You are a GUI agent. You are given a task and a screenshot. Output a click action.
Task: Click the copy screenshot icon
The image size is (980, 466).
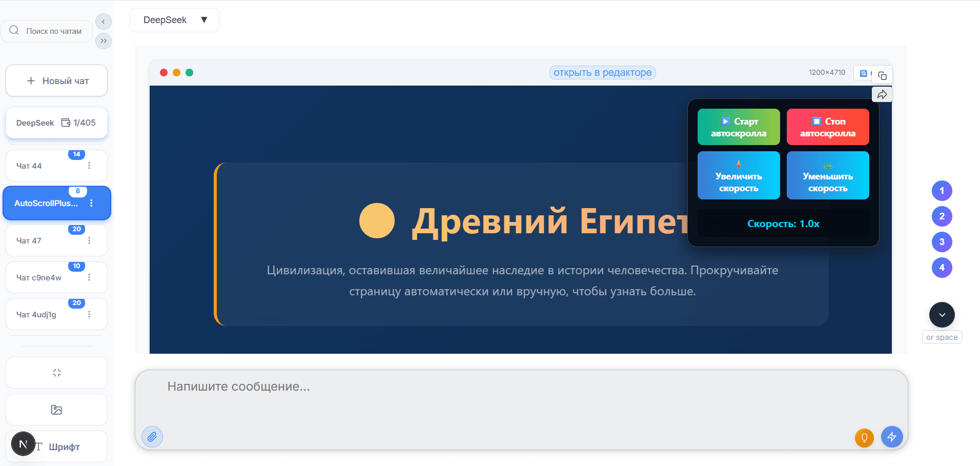click(x=883, y=75)
